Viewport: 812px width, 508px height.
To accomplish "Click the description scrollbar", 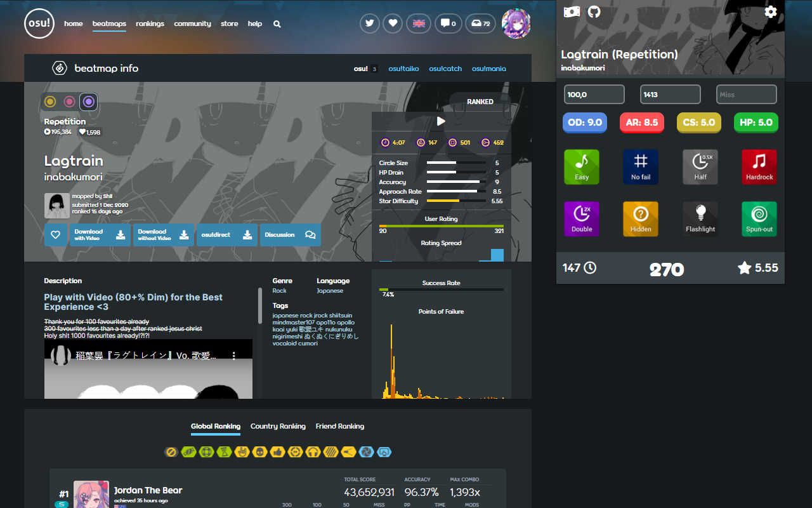I will pos(260,305).
